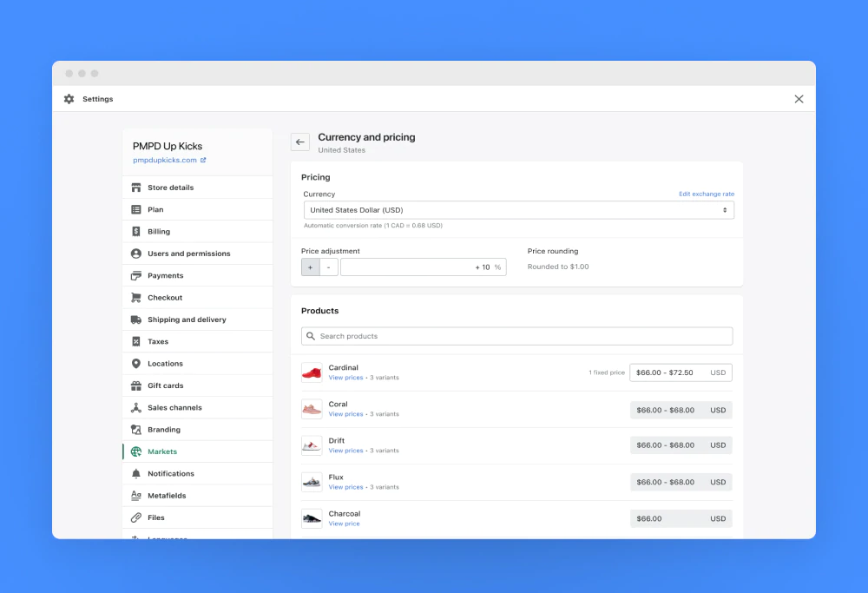This screenshot has width=868, height=593.
Task: Click the Cardinal red shoe thumbnail
Action: pos(312,372)
